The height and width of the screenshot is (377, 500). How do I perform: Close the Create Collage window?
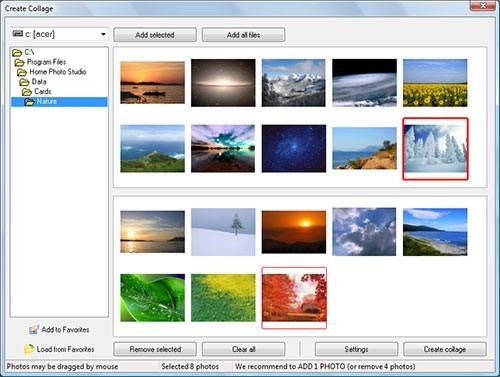tap(482, 5)
